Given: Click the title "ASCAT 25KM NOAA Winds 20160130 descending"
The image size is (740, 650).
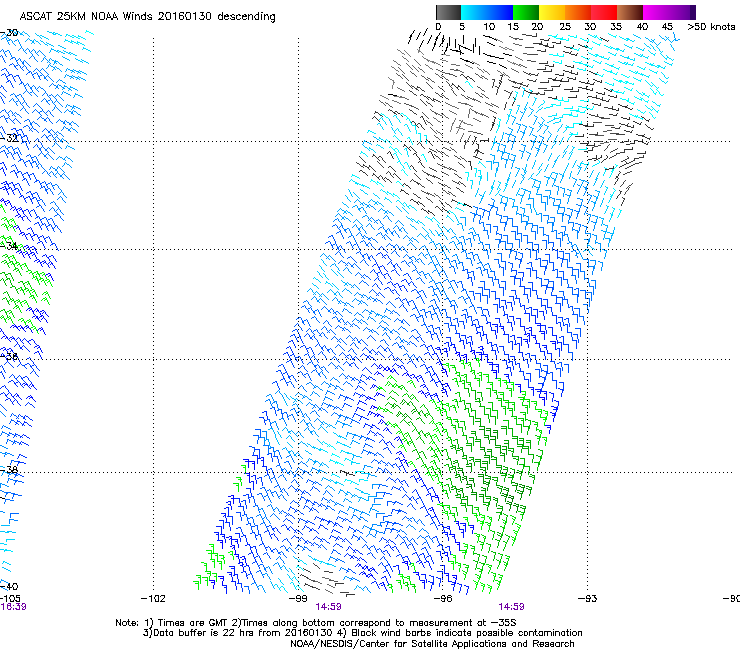Looking at the screenshot, I should click(x=147, y=16).
